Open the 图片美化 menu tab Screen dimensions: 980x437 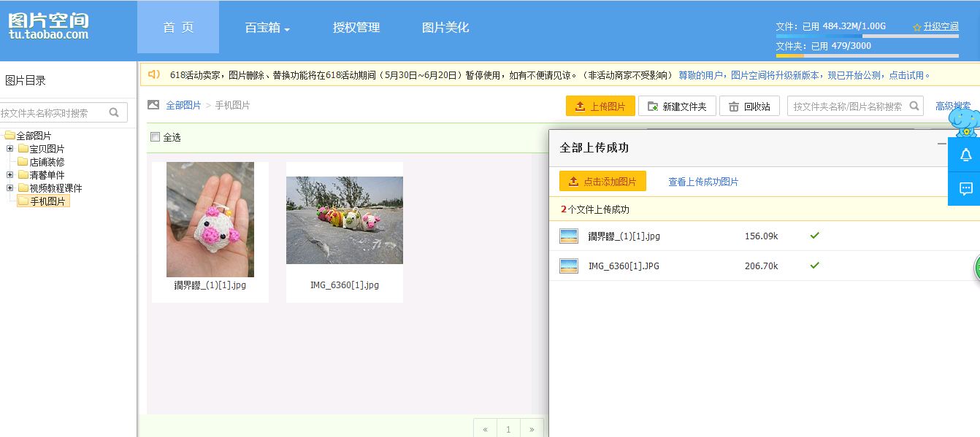click(445, 28)
